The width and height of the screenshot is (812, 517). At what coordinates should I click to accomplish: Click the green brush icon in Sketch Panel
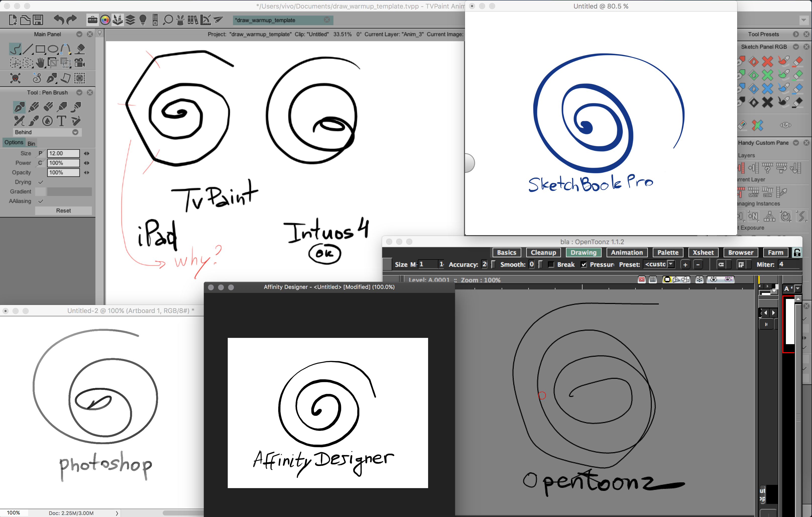[783, 75]
